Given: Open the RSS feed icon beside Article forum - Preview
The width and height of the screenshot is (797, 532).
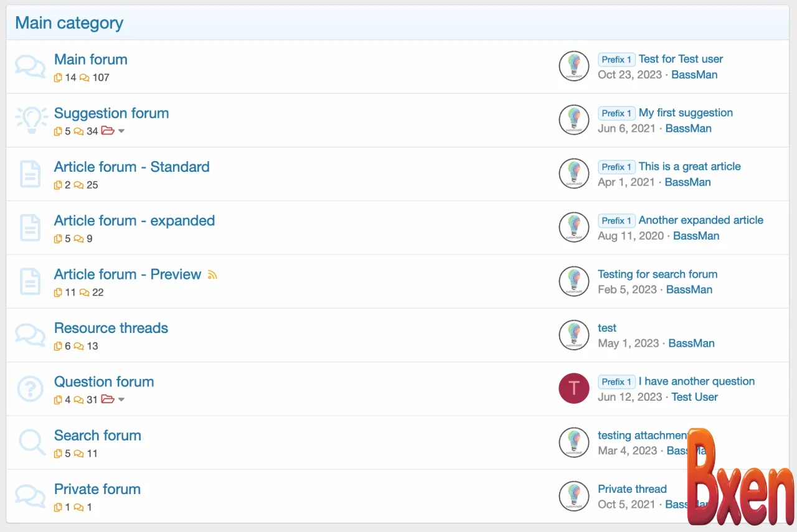Looking at the screenshot, I should tap(212, 274).
